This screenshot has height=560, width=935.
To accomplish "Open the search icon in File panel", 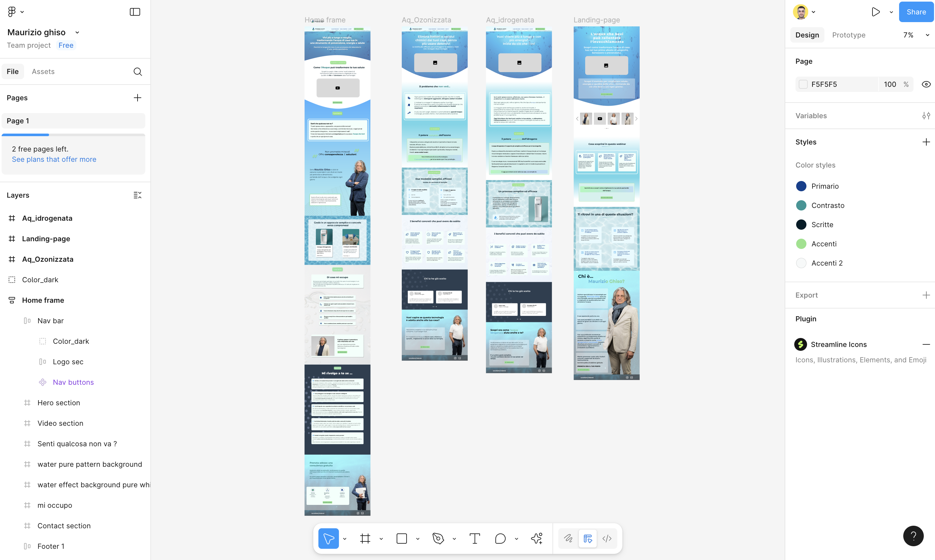I will [x=138, y=72].
